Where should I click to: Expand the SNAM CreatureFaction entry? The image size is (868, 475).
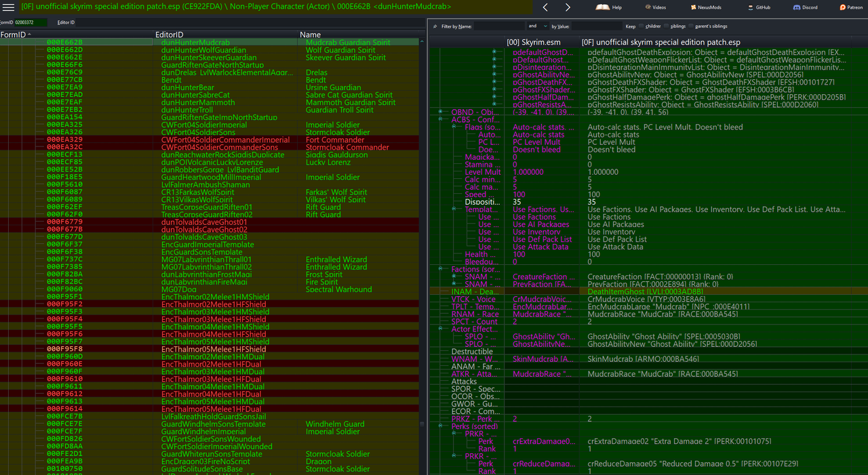pyautogui.click(x=454, y=276)
